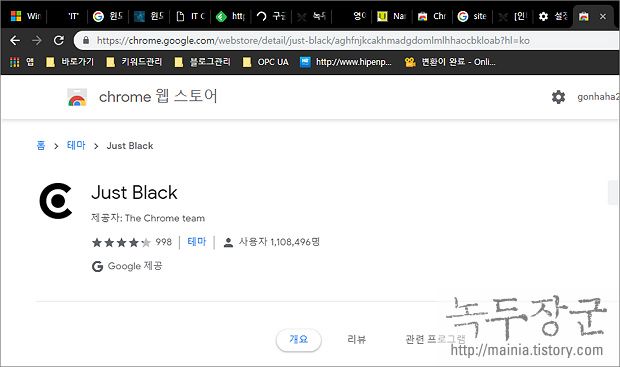Viewport: 620px width, 367px height.
Task: Click 제공자: The Chrome team text
Action: pyautogui.click(x=148, y=218)
